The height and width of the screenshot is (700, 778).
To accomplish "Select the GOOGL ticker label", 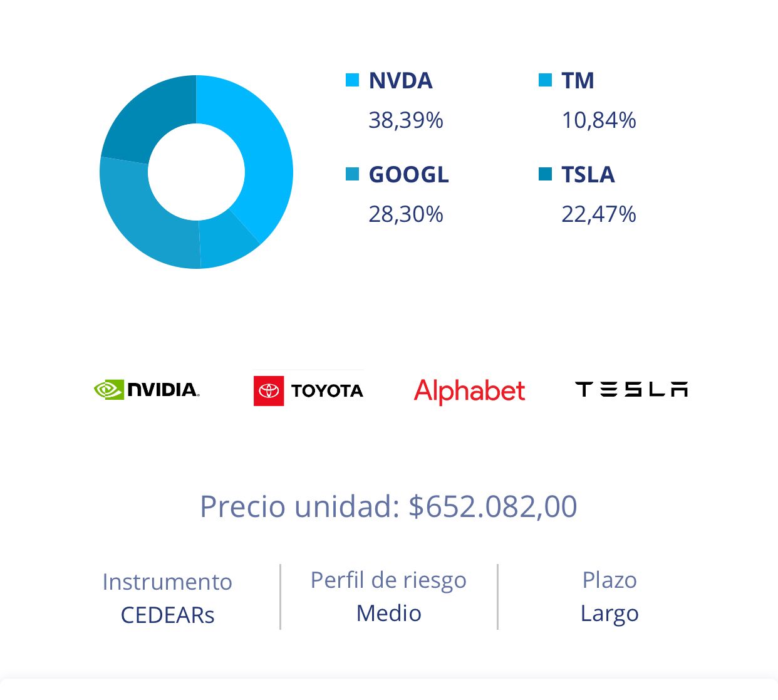I will pyautogui.click(x=409, y=175).
